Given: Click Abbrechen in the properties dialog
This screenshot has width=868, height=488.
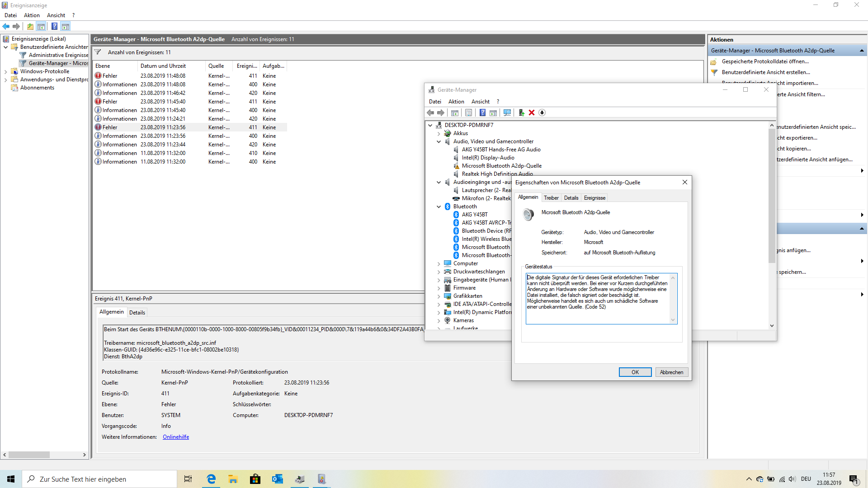Looking at the screenshot, I should click(x=671, y=372).
